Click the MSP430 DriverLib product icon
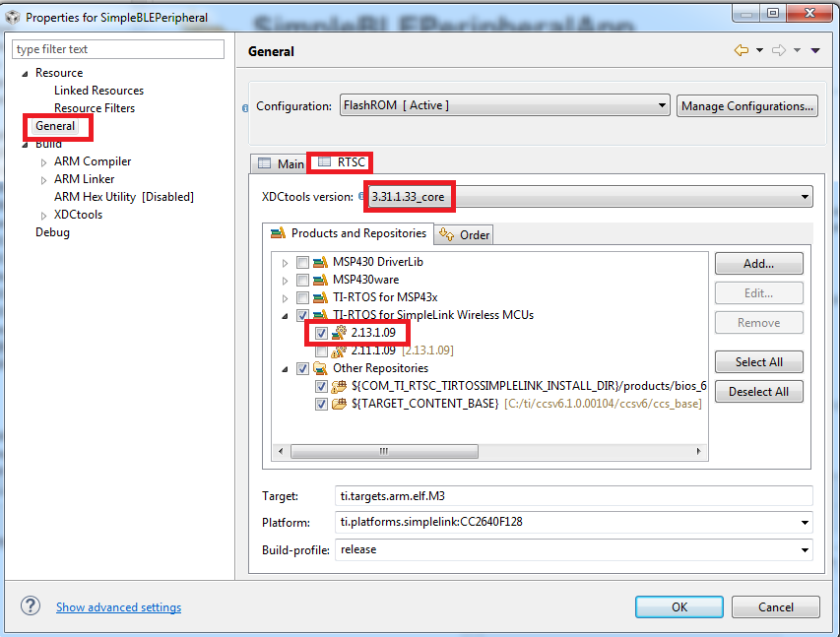The width and height of the screenshot is (840, 637). click(320, 262)
